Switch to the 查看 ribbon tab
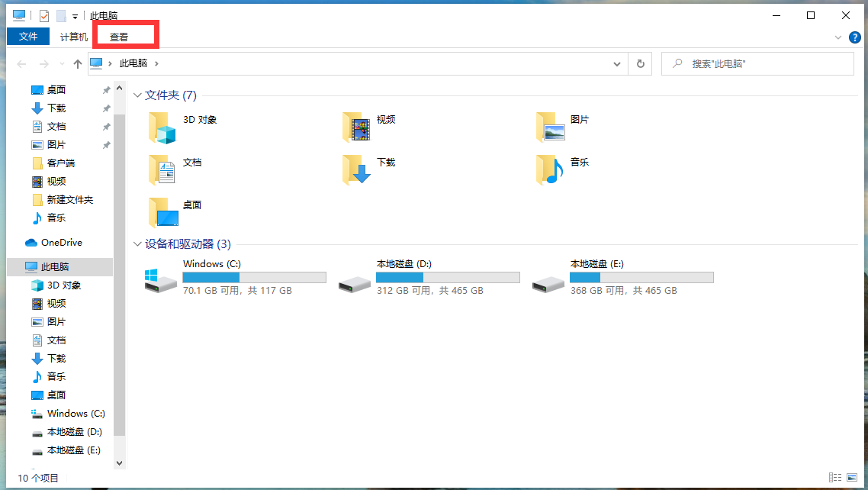 tap(119, 37)
